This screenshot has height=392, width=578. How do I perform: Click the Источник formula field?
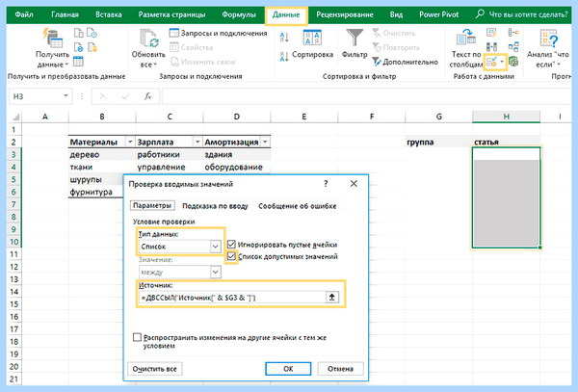click(232, 297)
